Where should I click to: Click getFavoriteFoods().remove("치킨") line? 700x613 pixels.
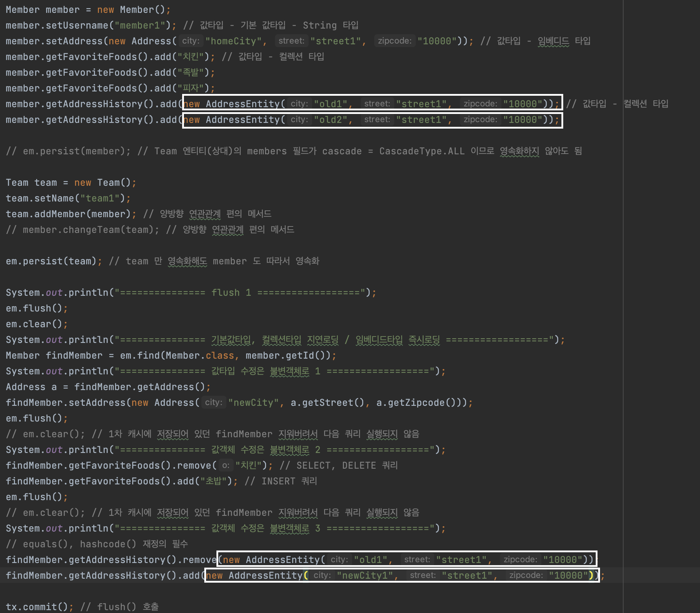pos(139,465)
